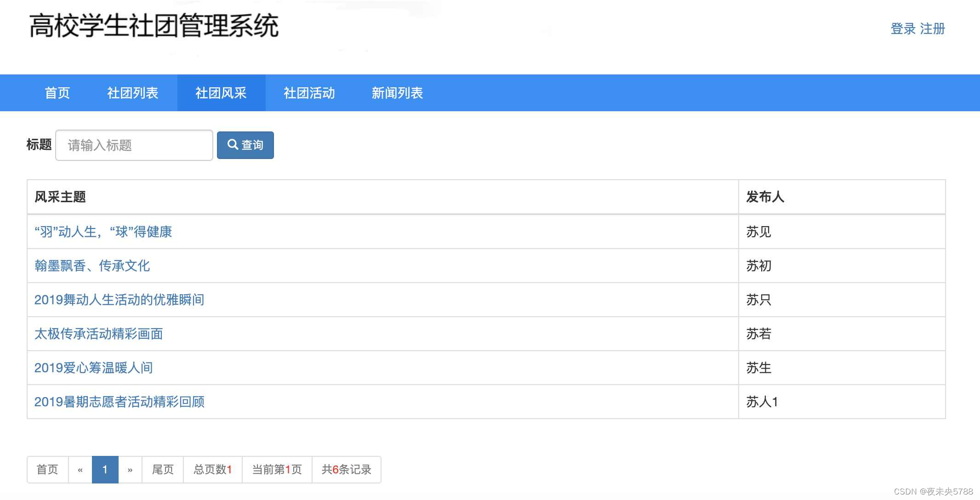Open the 新闻列表 navigation tab
This screenshot has width=980, height=500.
click(x=397, y=93)
